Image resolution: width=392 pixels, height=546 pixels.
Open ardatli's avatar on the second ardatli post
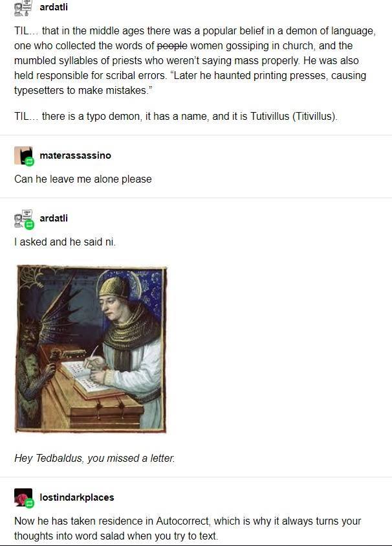click(x=23, y=218)
